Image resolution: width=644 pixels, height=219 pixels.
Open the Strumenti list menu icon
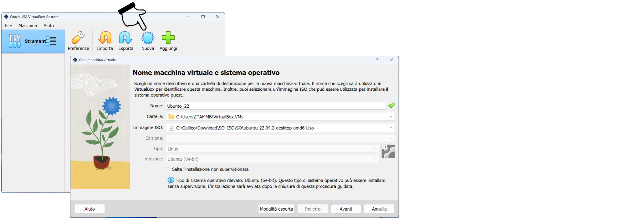tap(51, 41)
